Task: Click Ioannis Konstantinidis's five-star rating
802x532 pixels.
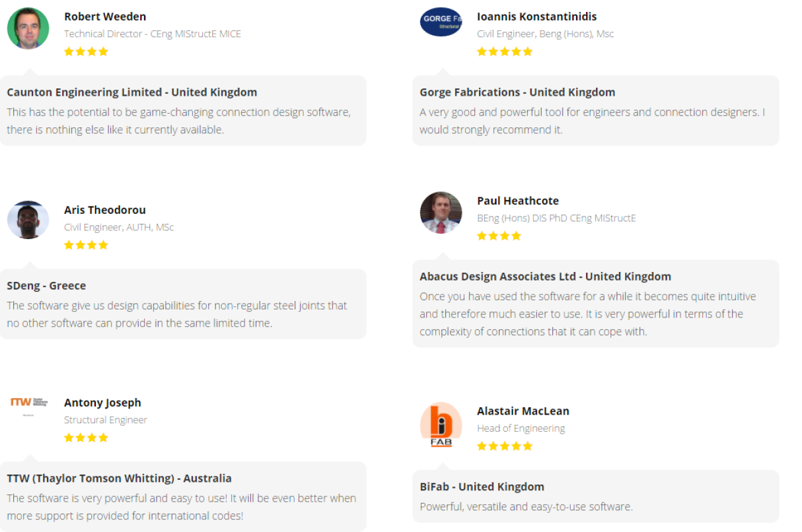Action: (504, 51)
